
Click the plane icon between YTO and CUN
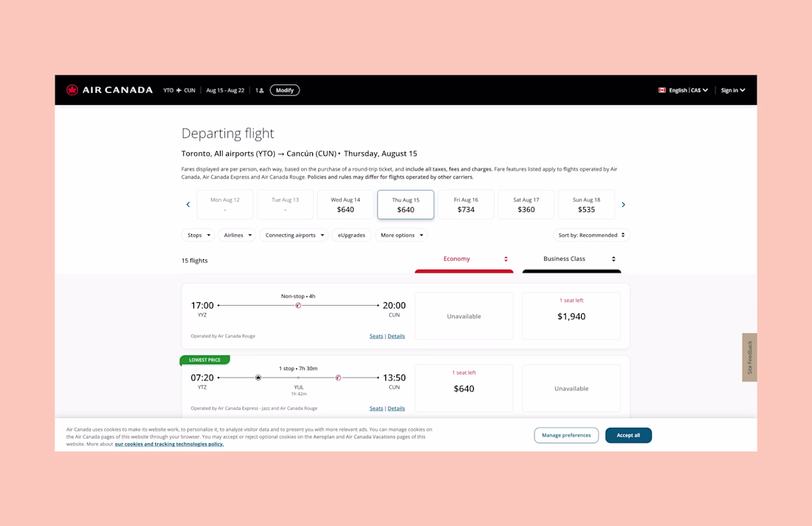tap(179, 90)
